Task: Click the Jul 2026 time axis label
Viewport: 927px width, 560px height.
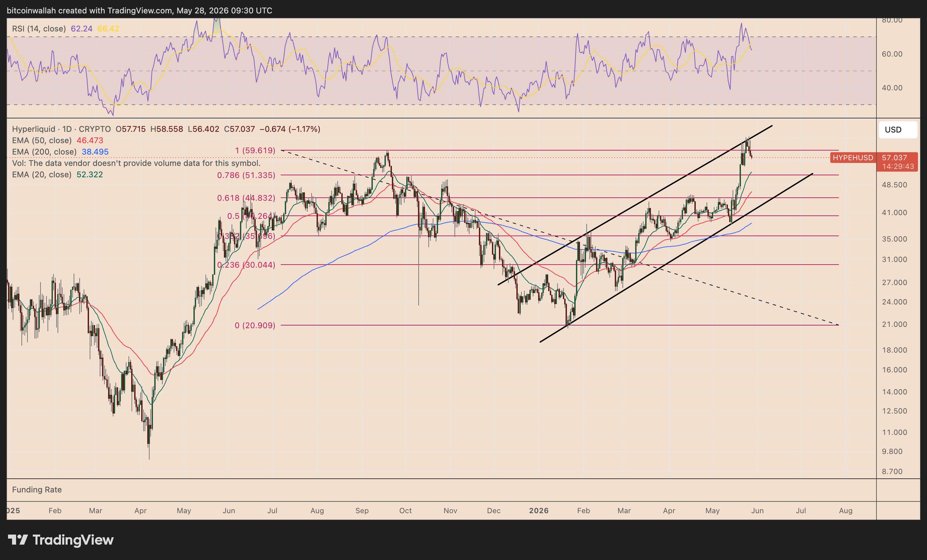Action: point(801,511)
